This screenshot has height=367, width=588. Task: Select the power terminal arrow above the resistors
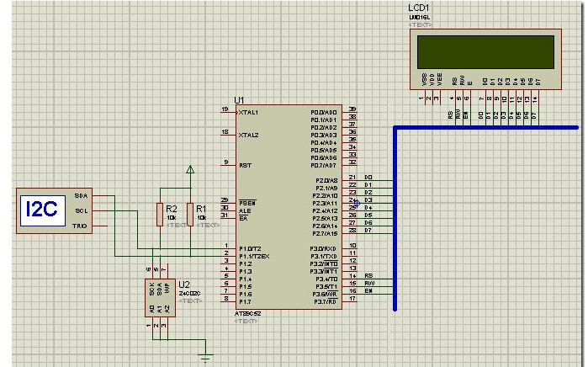[x=190, y=170]
